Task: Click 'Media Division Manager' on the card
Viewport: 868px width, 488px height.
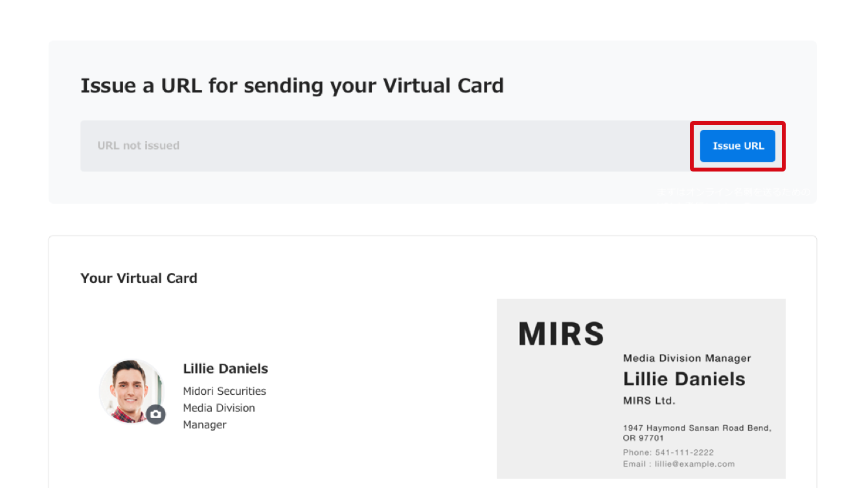Action: click(687, 358)
